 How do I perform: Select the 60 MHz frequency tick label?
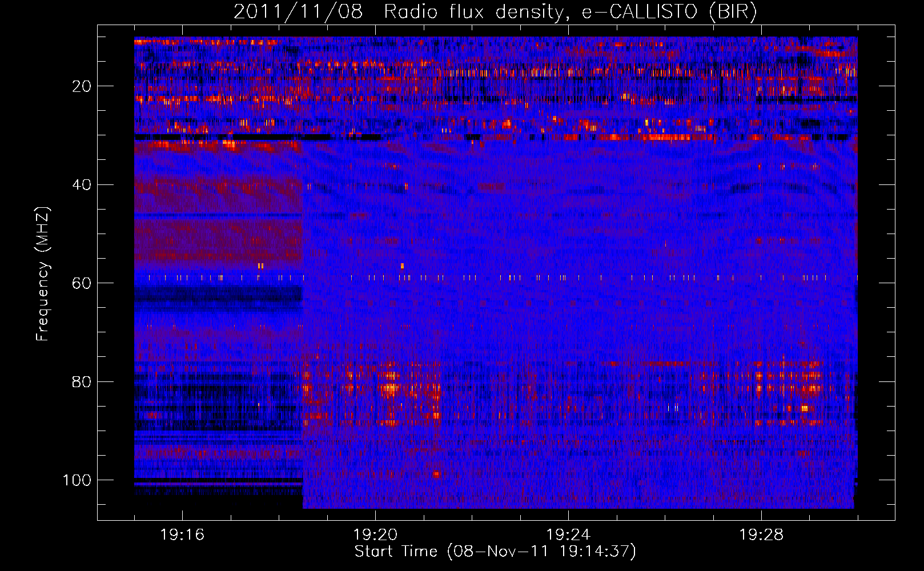coord(82,283)
